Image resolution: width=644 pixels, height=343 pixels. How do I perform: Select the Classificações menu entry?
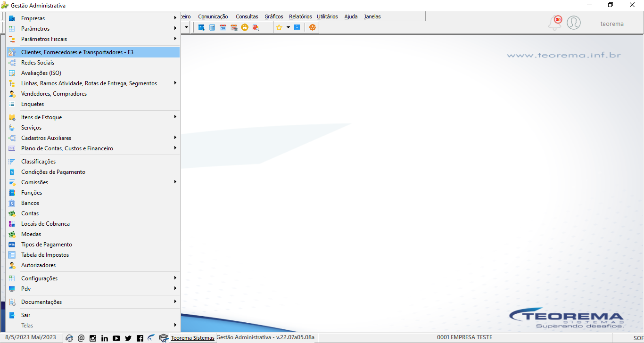pos(93,162)
